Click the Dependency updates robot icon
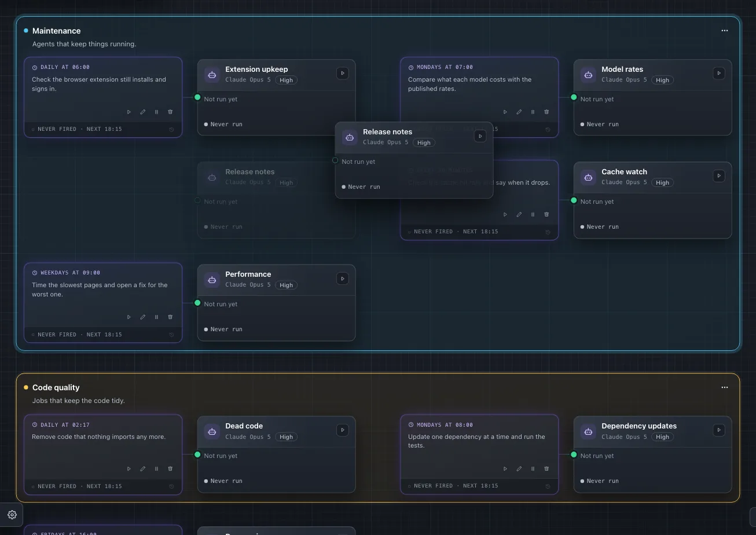 588,431
